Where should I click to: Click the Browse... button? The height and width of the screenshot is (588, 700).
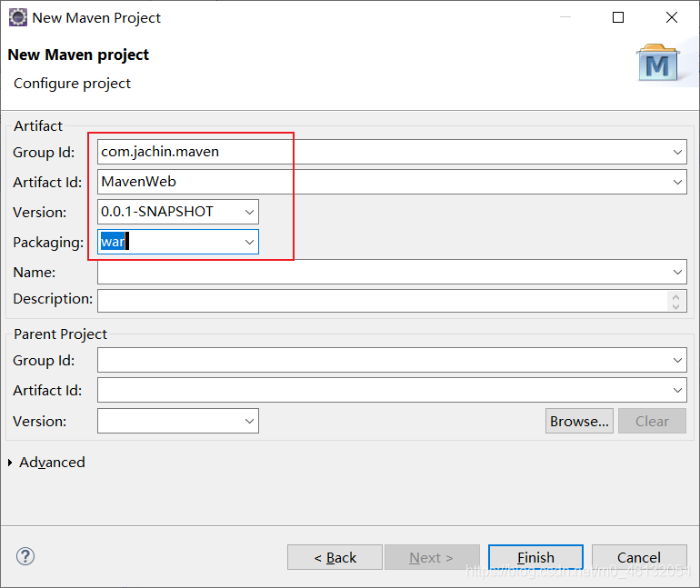(579, 421)
